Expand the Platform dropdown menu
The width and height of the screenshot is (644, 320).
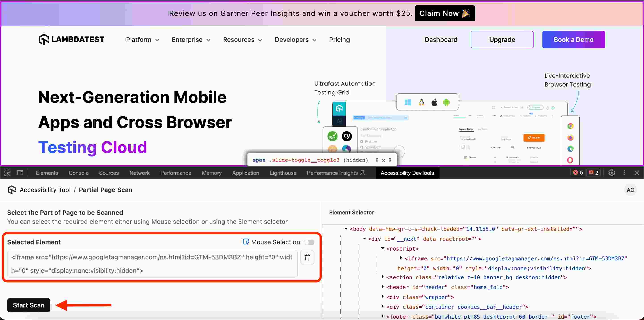click(142, 40)
